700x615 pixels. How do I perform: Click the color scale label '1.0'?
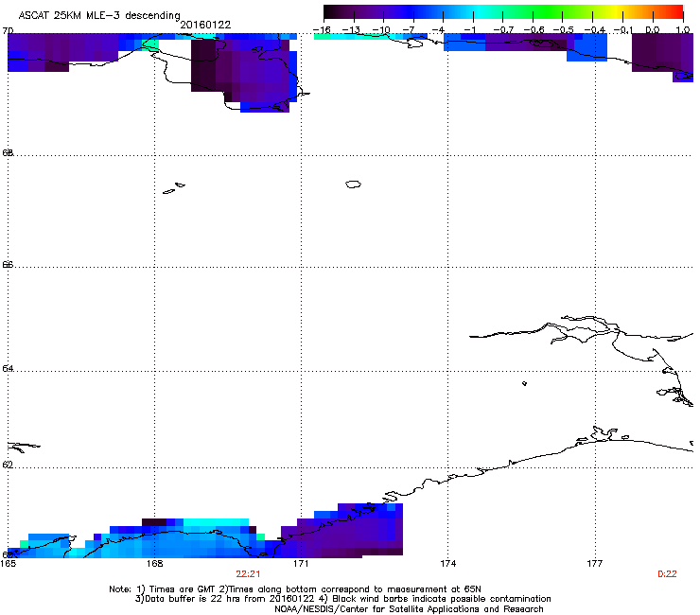point(683,30)
